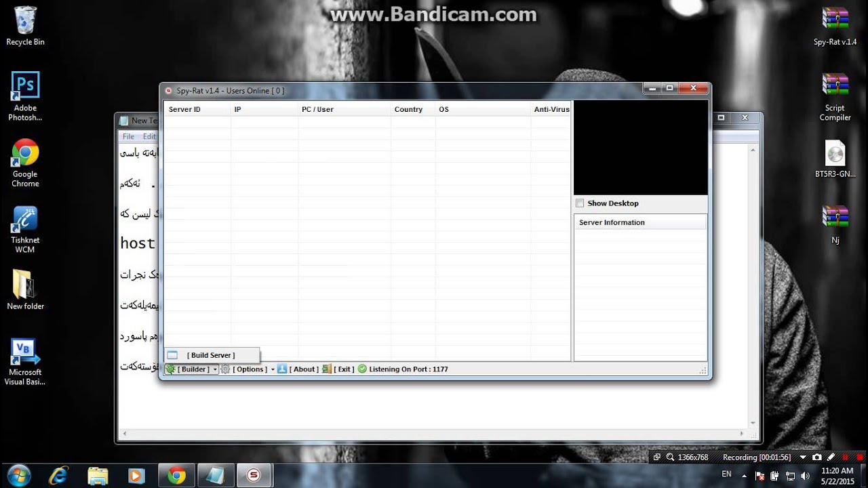Sort by the OS column header
Viewport: 868px width, 488px height.
483,109
